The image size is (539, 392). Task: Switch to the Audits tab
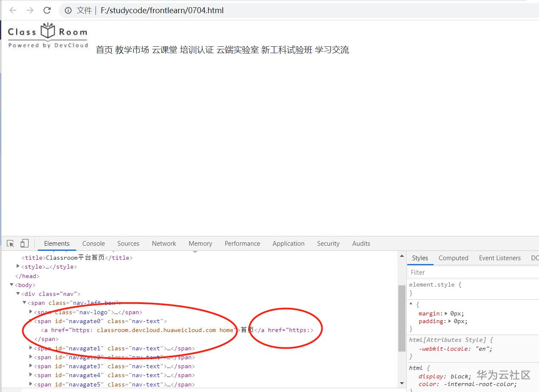(361, 244)
